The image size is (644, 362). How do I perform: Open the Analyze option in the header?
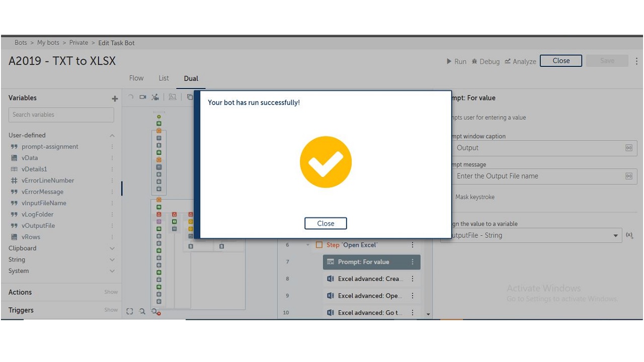[x=520, y=61]
